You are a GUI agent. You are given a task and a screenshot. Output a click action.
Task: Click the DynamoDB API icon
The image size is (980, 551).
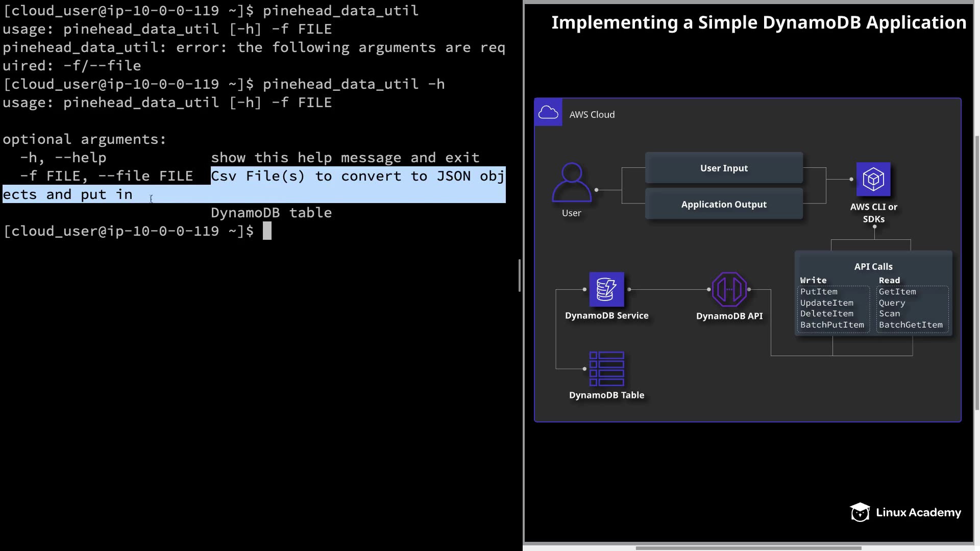pyautogui.click(x=729, y=289)
